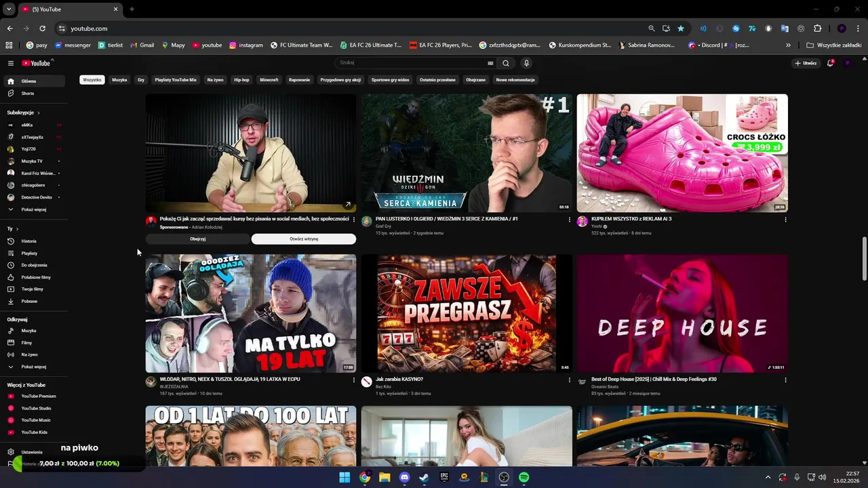
Task: Open options menu for Jak zarabia KASYNO video
Action: (569, 380)
